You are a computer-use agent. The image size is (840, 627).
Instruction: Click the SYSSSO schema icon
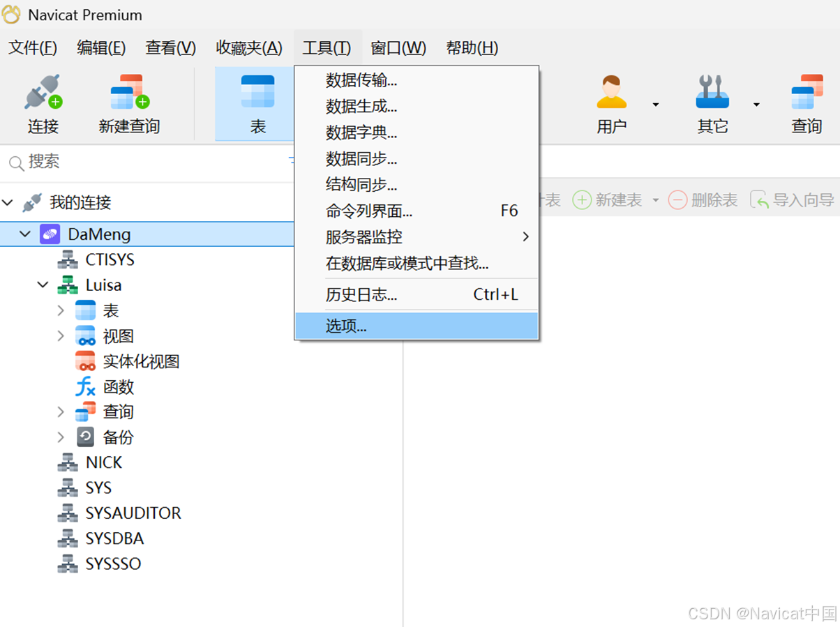pos(67,564)
